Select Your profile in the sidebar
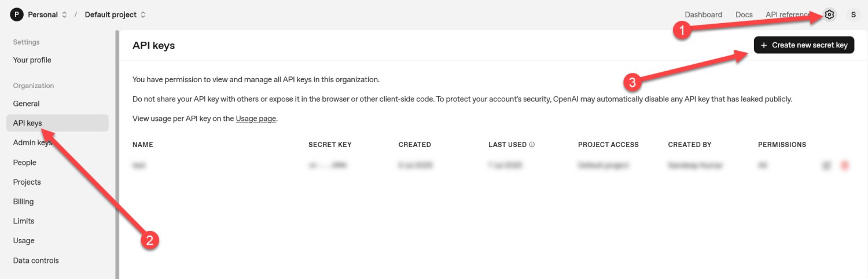Screen dimensions: 868x279 click(32, 60)
